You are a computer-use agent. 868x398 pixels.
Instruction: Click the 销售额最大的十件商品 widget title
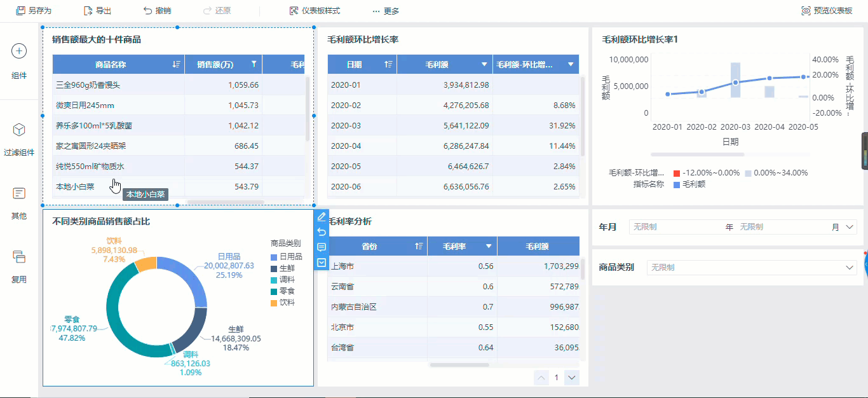click(x=97, y=39)
